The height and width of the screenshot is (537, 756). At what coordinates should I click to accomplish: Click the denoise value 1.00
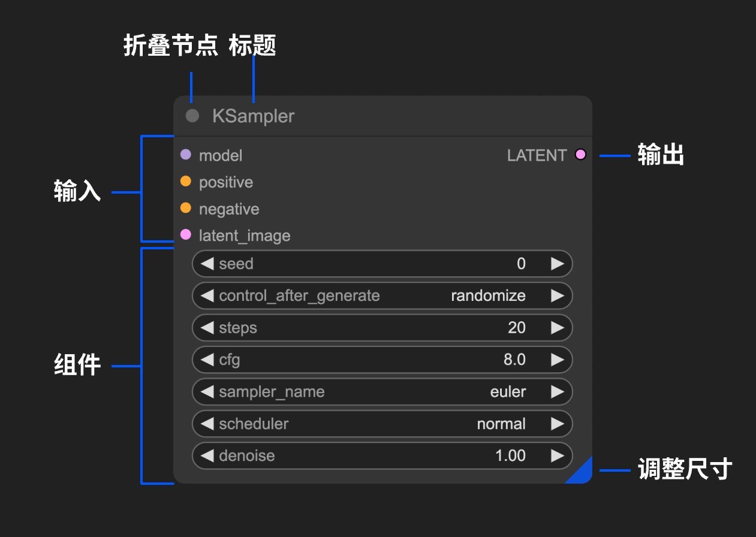point(510,455)
